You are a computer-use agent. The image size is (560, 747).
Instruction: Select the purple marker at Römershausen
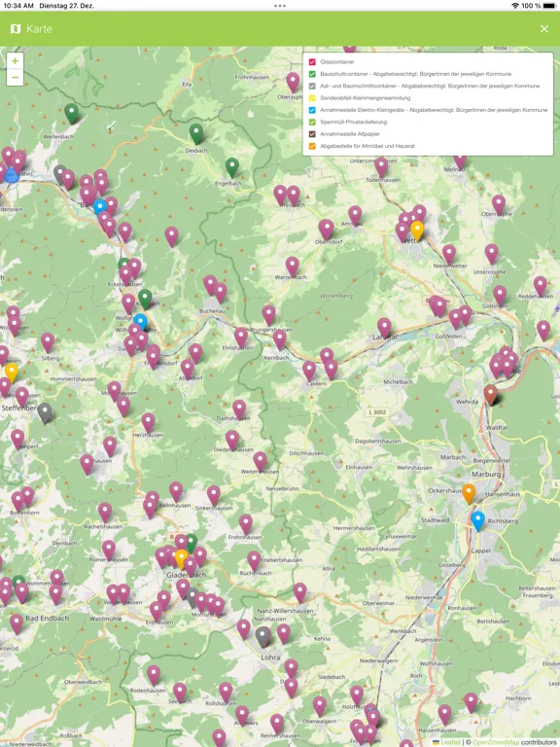pos(109,550)
